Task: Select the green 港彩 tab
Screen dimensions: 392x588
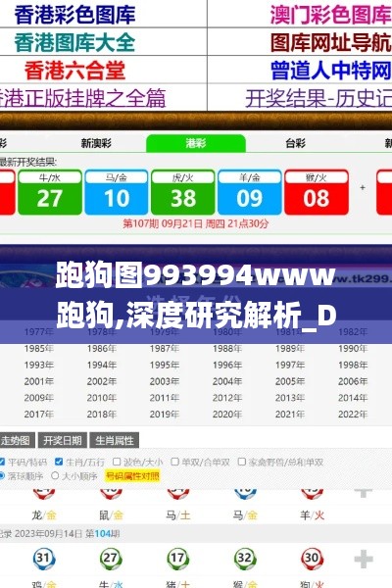Action: (195, 143)
